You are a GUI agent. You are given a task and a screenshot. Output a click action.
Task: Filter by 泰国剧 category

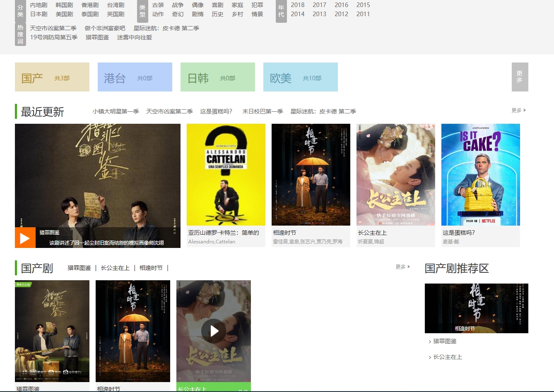pyautogui.click(x=90, y=14)
